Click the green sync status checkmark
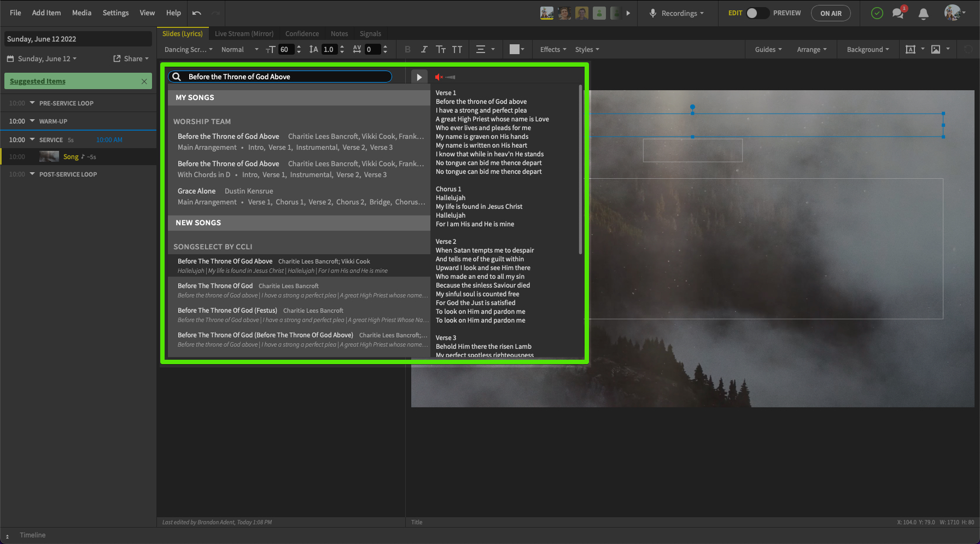 coord(877,13)
